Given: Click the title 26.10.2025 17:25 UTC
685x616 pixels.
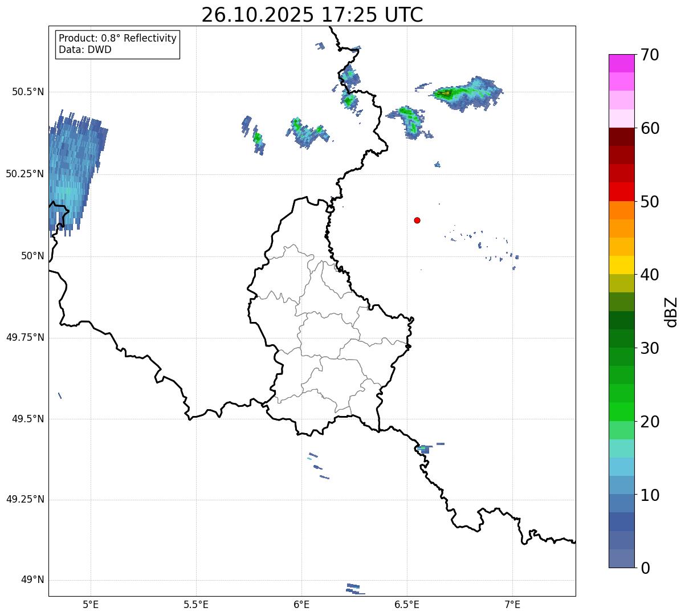Looking at the screenshot, I should 312,15.
